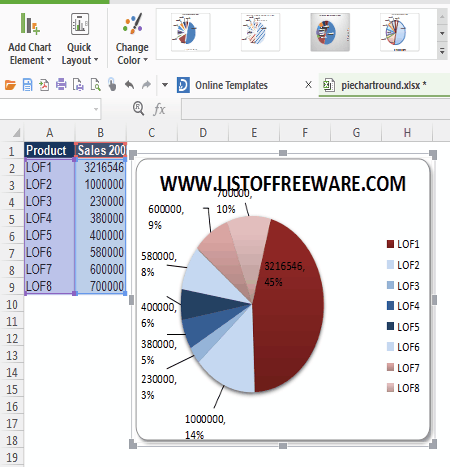The width and height of the screenshot is (450, 467).
Task: Select the gray-background third chart style thumbnail
Action: click(330, 32)
